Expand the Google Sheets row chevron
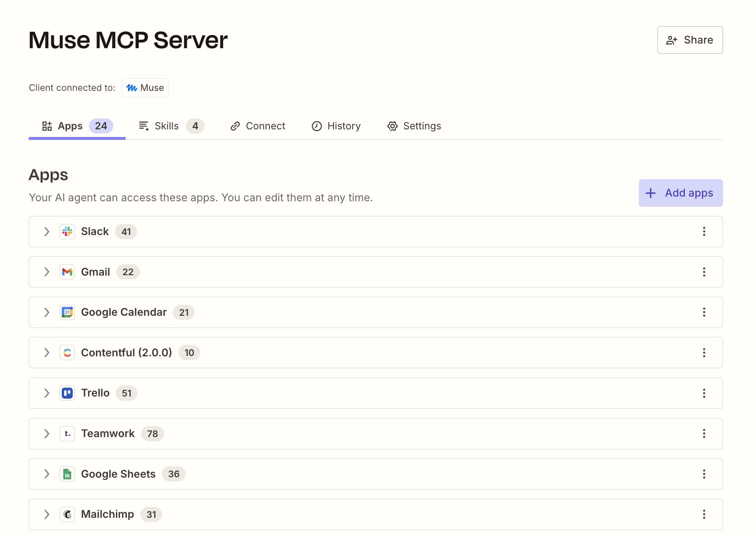 (x=47, y=474)
